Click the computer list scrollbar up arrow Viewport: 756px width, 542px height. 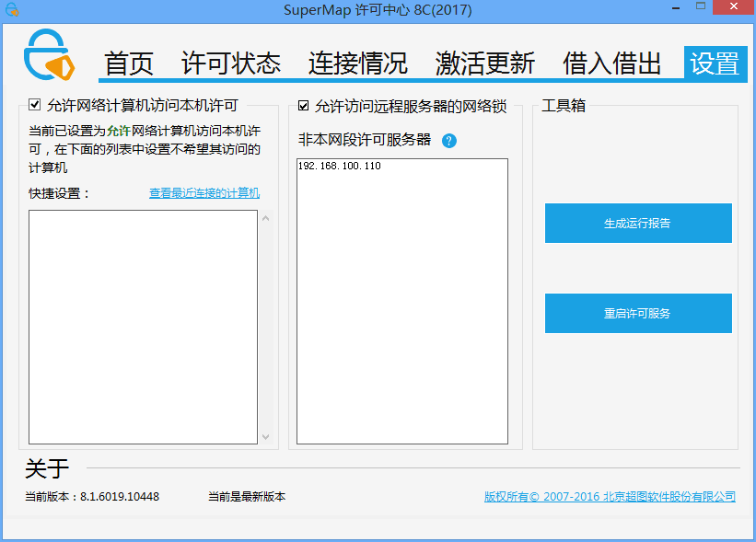(x=266, y=218)
